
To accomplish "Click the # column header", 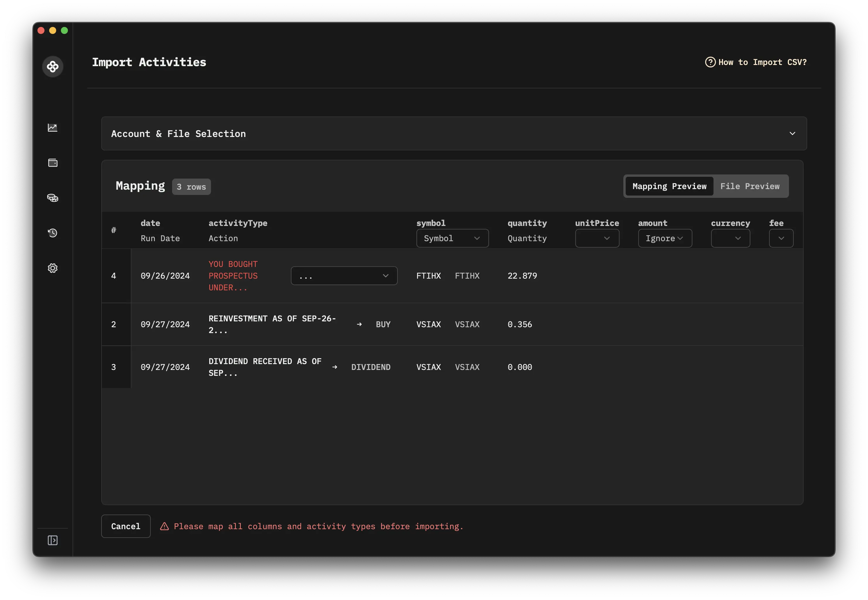I will (x=114, y=230).
